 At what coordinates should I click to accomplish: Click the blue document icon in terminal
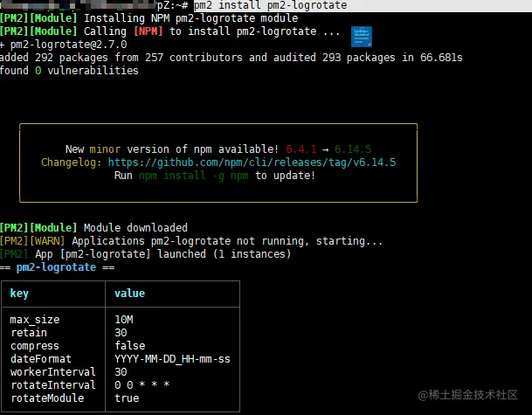pos(362,37)
